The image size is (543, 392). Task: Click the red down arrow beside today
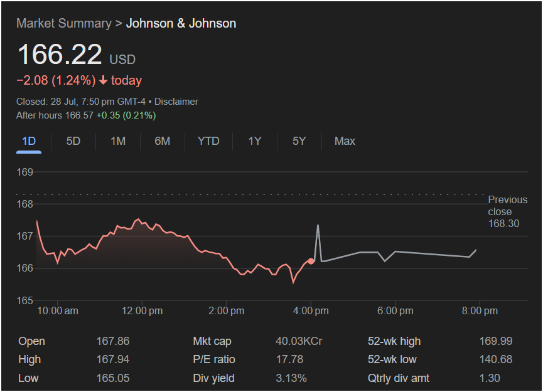103,81
